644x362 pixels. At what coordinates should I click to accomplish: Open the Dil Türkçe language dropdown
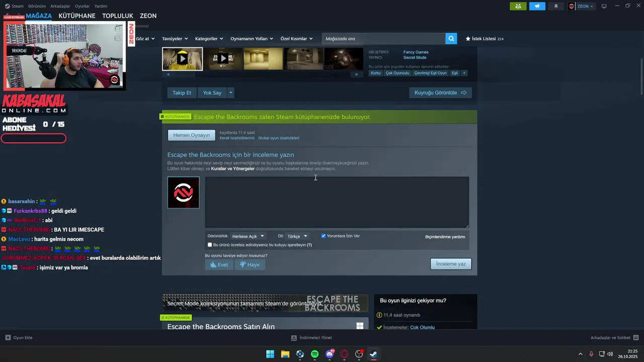(x=297, y=236)
